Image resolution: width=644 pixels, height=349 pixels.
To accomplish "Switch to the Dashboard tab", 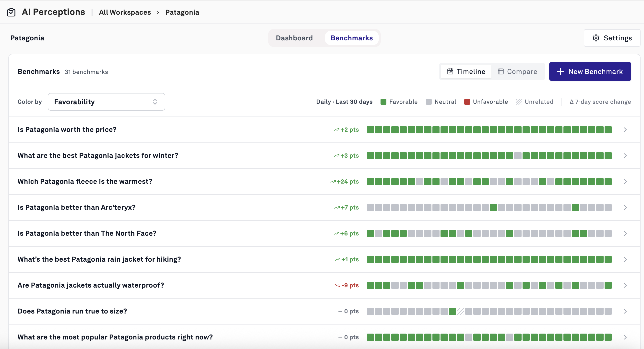I will pos(294,38).
